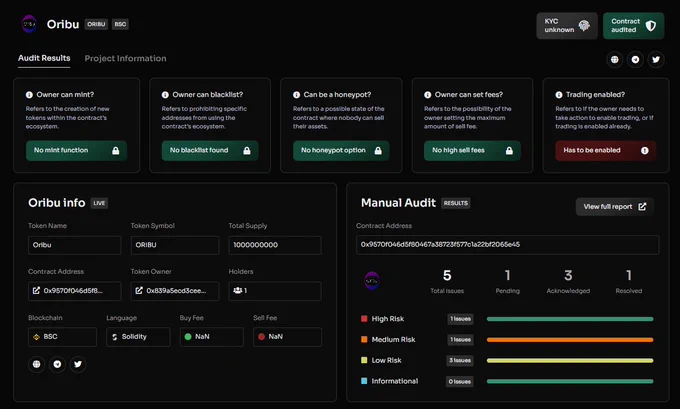Click the Oribu logo next to the title
This screenshot has width=680, height=409.
(x=29, y=24)
